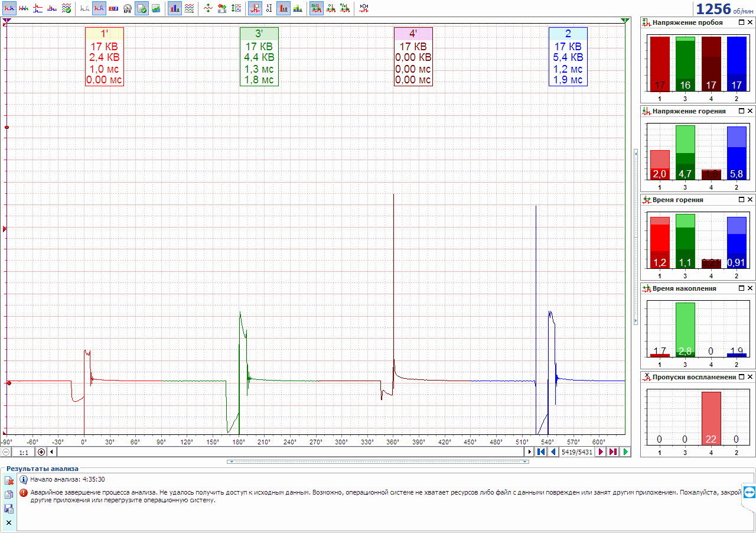This screenshot has width=756, height=533.
Task: Click the chart image export icon
Action: click(x=156, y=8)
